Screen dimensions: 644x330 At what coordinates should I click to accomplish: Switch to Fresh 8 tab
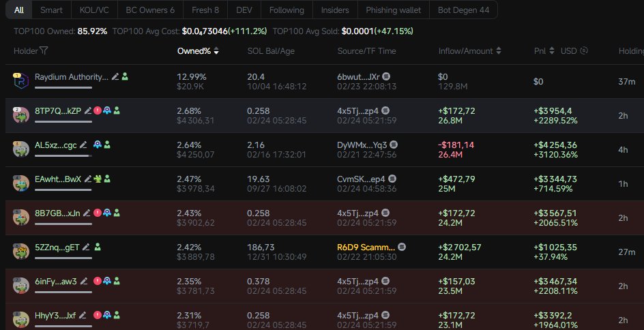click(205, 10)
